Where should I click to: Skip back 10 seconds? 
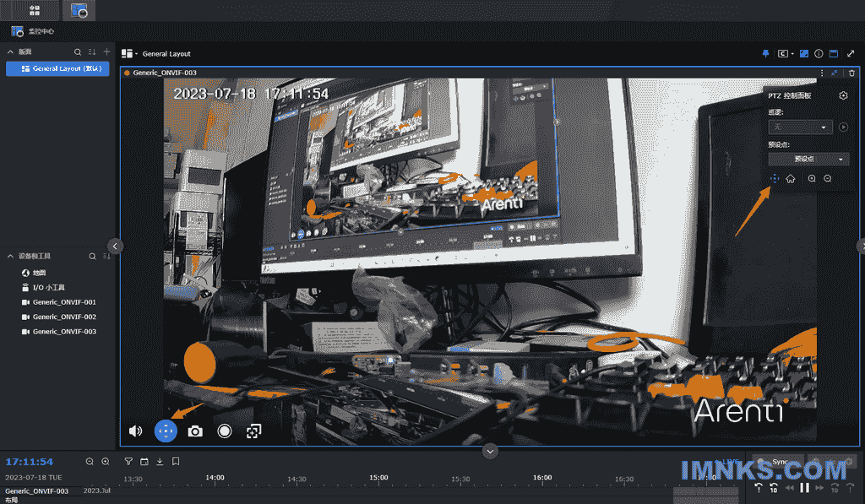[x=774, y=487]
